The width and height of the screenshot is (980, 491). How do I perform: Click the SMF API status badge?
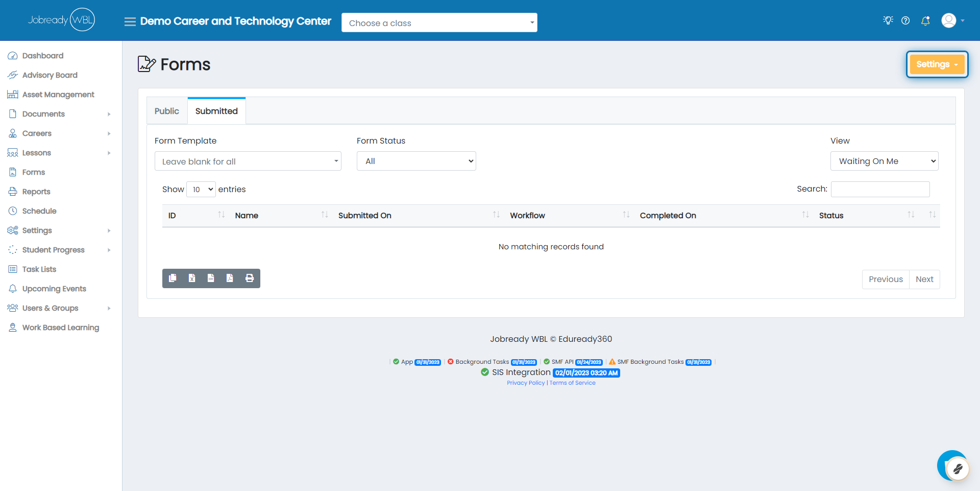(589, 362)
